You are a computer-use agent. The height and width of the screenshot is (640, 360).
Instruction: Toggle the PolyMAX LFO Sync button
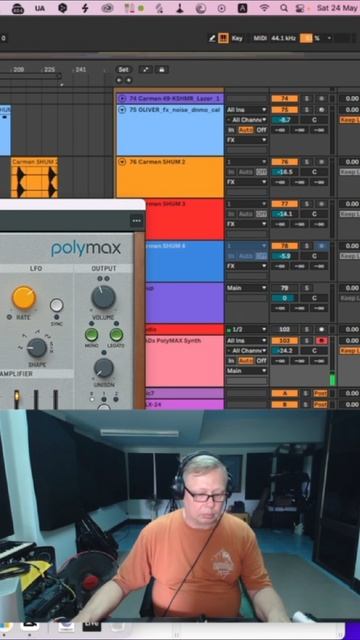(56, 305)
